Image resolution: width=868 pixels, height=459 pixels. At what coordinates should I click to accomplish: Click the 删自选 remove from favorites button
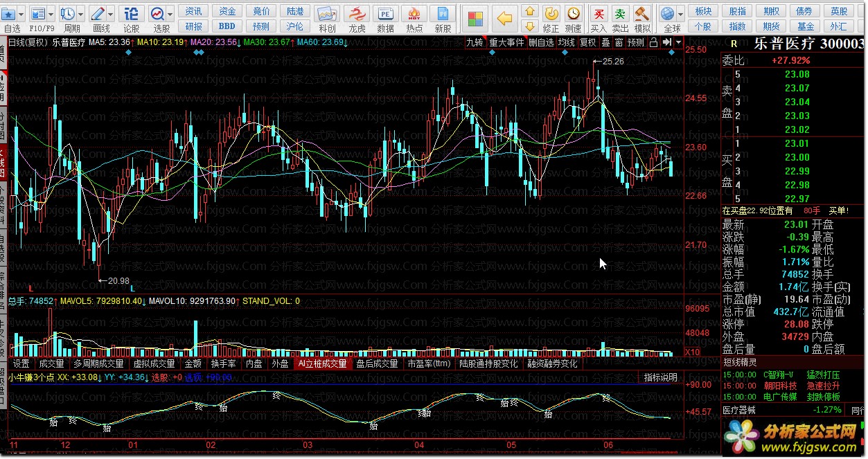click(x=541, y=42)
